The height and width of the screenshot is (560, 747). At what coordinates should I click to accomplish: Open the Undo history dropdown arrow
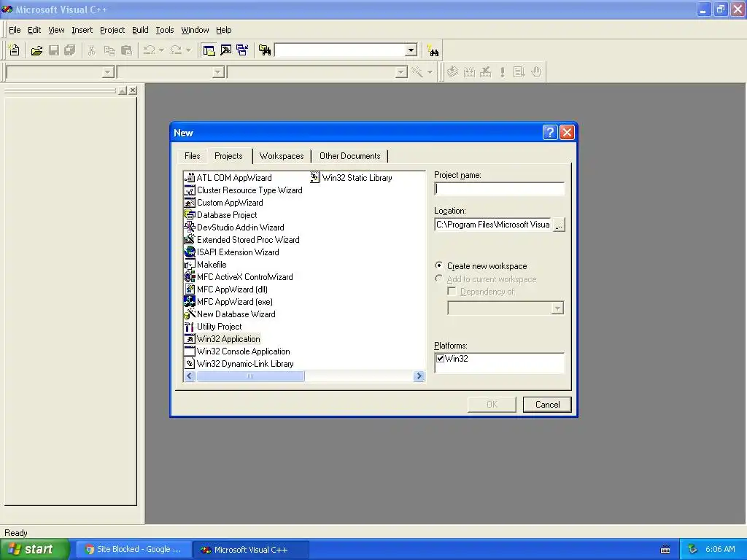pyautogui.click(x=161, y=50)
